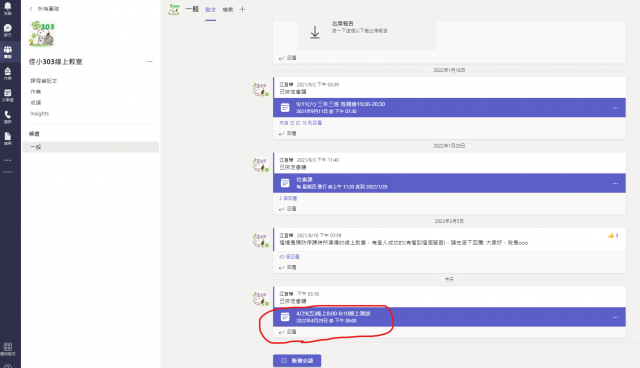Select the Teams icon in left rail
The image size is (640, 368).
pyautogui.click(x=8, y=51)
